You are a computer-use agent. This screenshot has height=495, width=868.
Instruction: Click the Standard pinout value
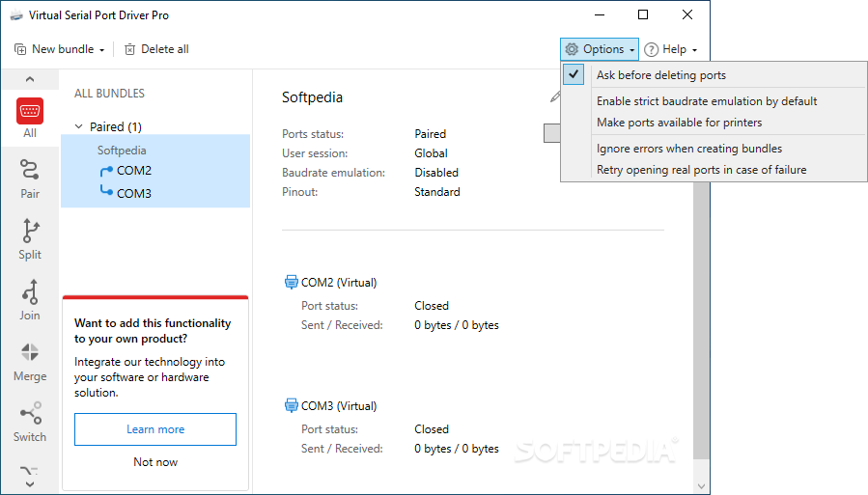point(436,192)
